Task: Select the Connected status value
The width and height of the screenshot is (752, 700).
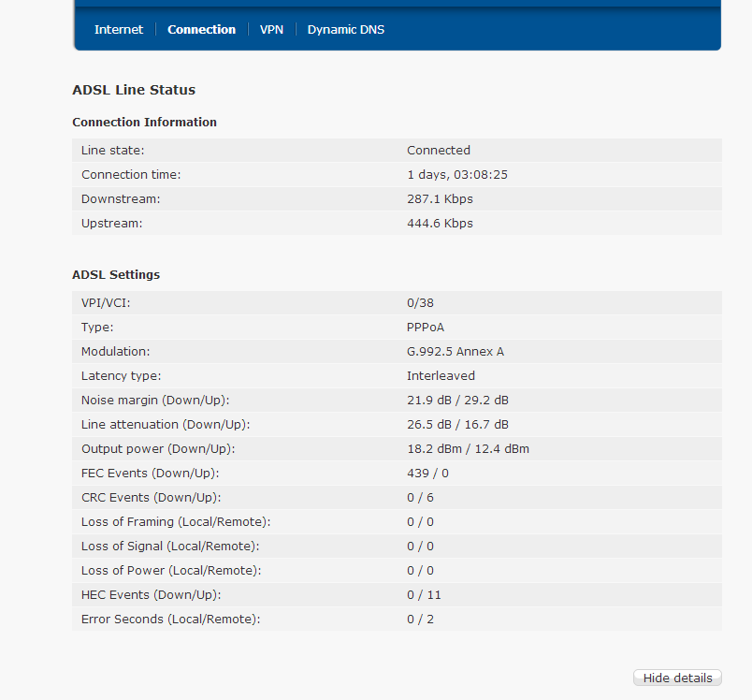Action: pos(439,150)
